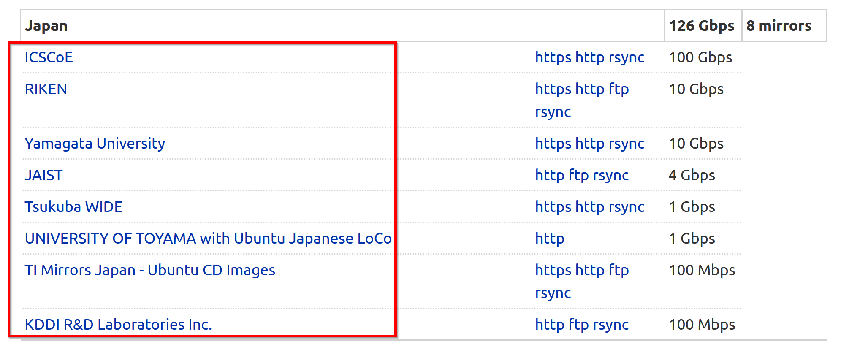Click the https link for ICSCoE

point(553,57)
